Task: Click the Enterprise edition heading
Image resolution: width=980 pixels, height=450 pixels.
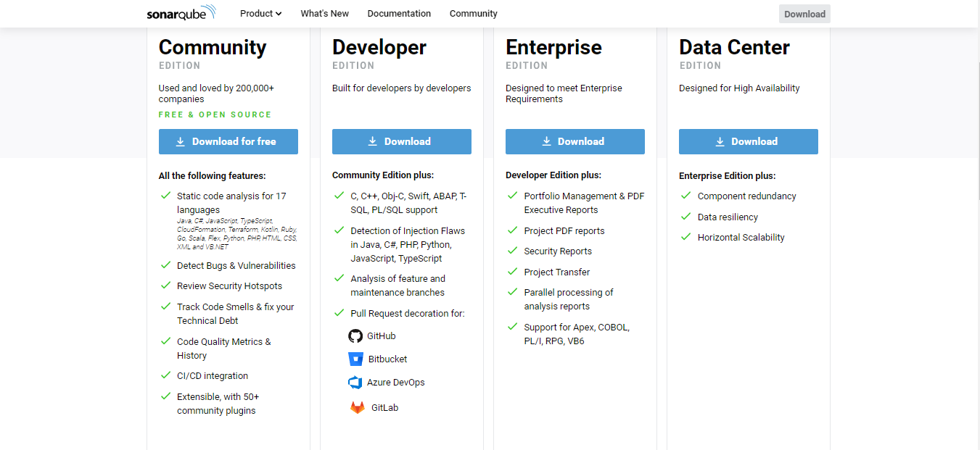Action: 553,47
